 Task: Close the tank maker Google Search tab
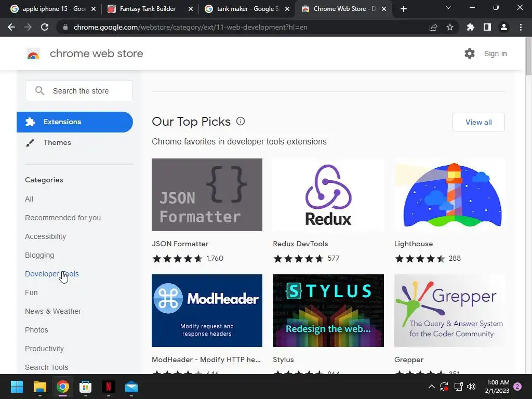click(x=287, y=9)
